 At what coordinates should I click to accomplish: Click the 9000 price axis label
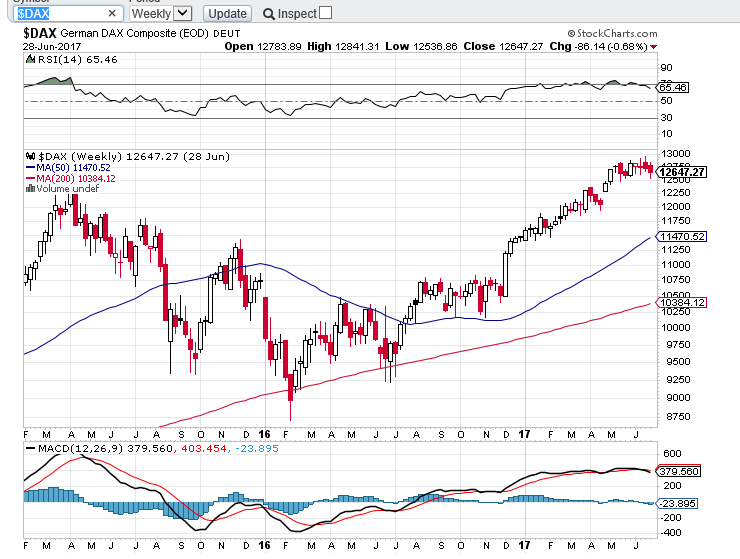(x=678, y=398)
